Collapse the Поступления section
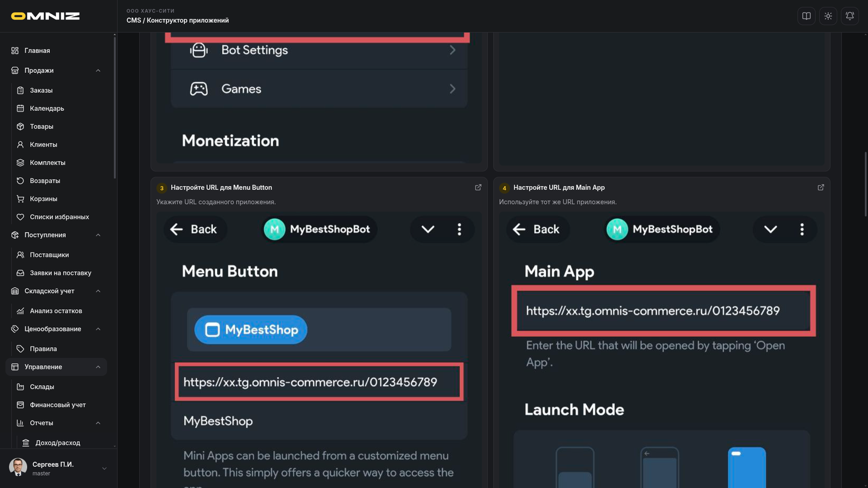Screen dimensions: 868x488 [98, 235]
